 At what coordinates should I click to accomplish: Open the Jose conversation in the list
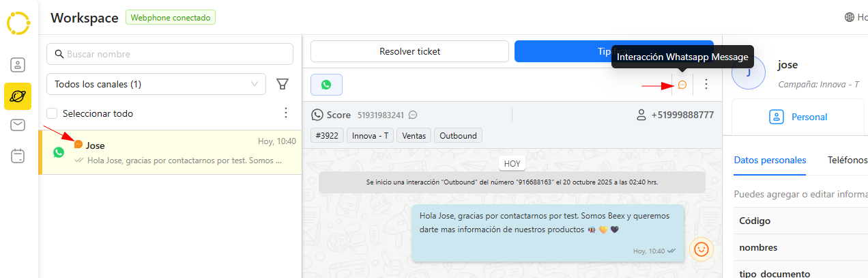[171, 152]
